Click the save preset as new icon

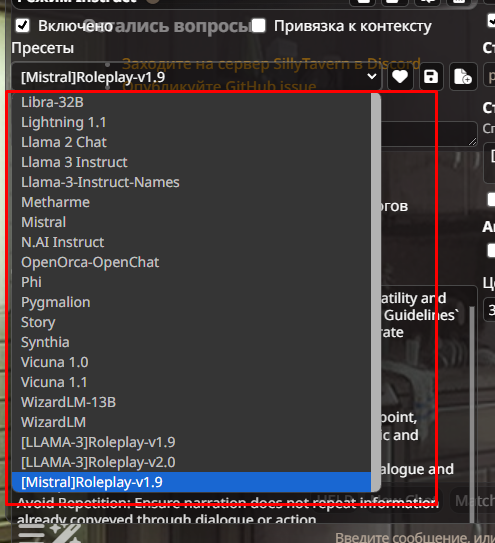click(463, 77)
